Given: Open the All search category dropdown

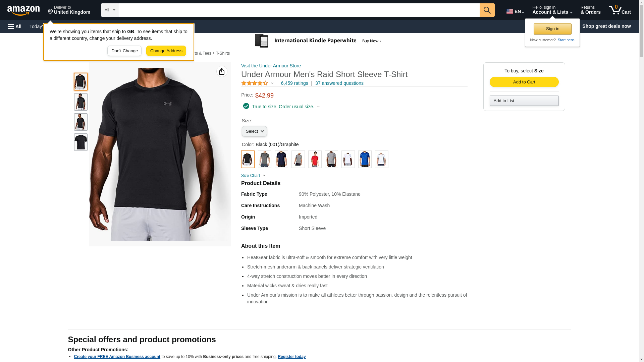Looking at the screenshot, I should [x=110, y=10].
